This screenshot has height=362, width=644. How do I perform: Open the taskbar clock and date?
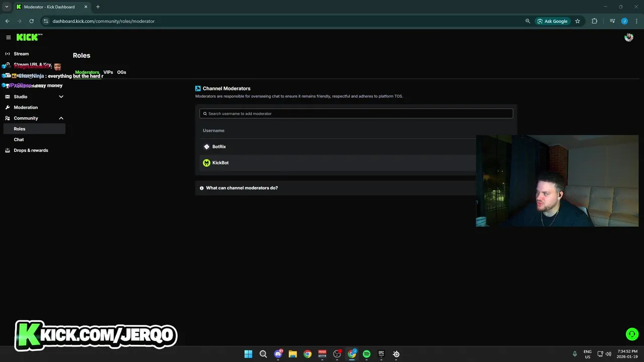click(x=626, y=354)
